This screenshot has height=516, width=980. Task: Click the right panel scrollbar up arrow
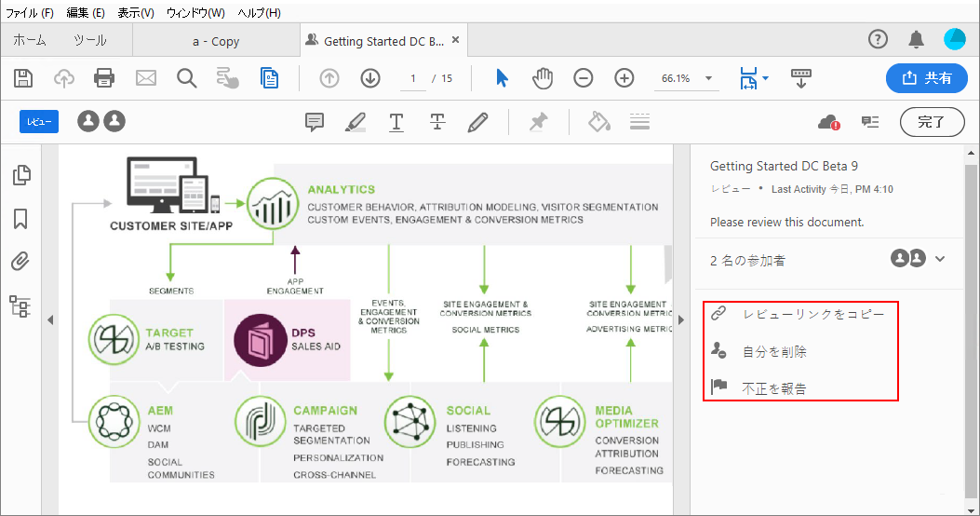971,152
